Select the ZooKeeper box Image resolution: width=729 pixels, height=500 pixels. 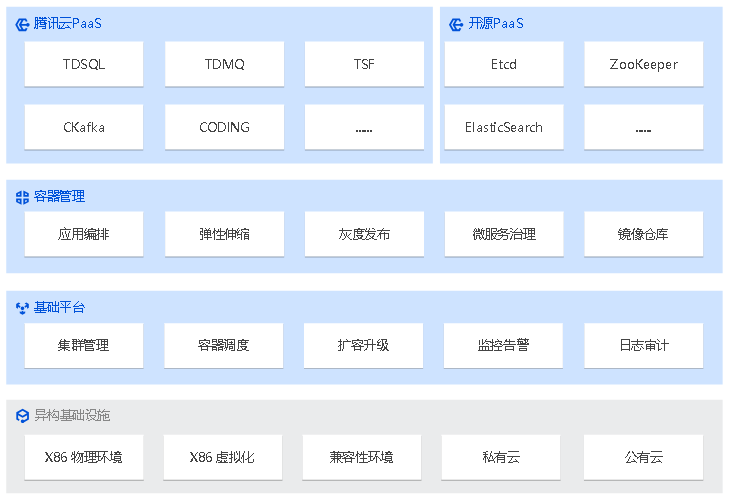(x=643, y=64)
